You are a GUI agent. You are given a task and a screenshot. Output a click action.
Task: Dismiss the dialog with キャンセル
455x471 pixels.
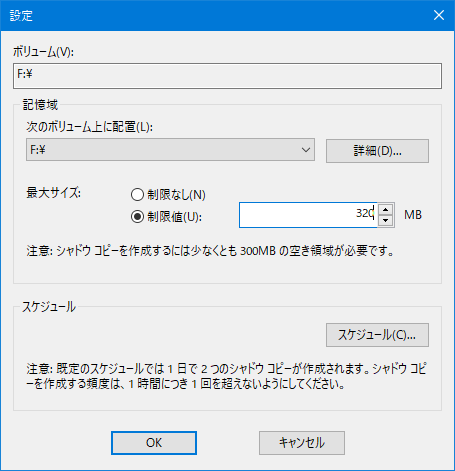(x=302, y=443)
